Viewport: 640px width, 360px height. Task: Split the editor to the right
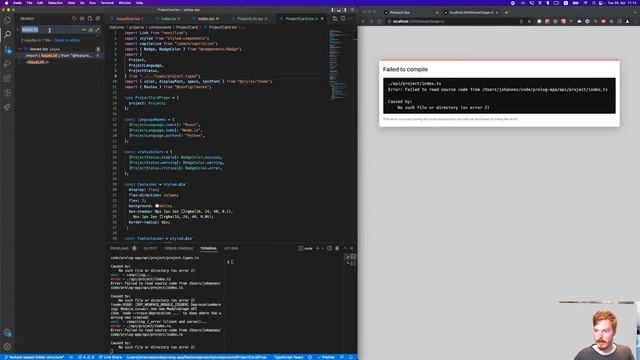[x=343, y=18]
